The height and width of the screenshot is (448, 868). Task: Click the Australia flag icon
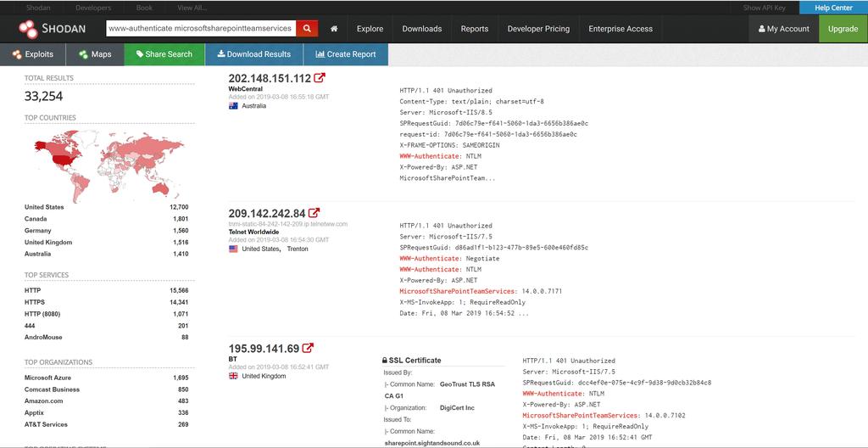click(x=233, y=106)
